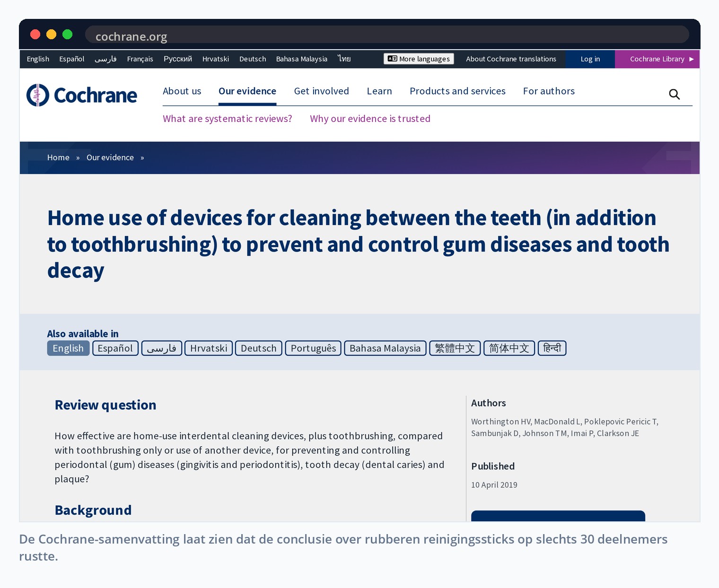Click the cochrane.org address bar
The width and height of the screenshot is (719, 588).
(x=387, y=35)
